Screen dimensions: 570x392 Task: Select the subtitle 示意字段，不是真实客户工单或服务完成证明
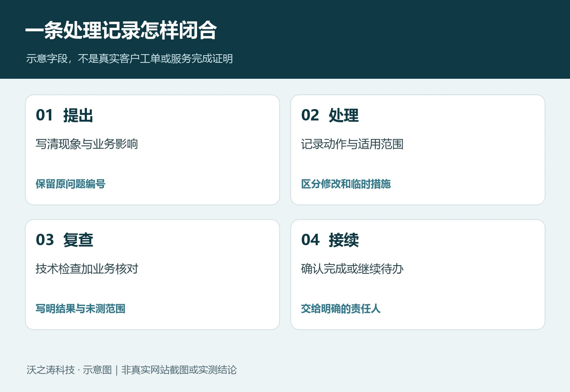[129, 58]
